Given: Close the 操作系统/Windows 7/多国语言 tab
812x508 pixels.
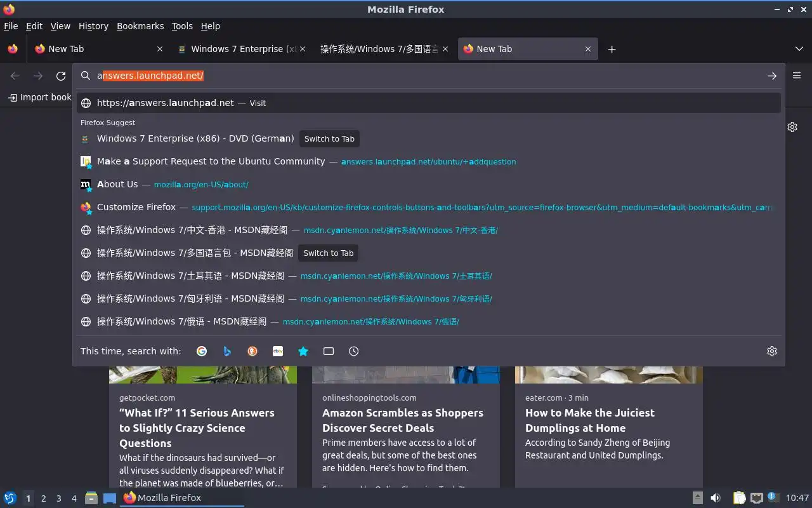Looking at the screenshot, I should [x=445, y=49].
